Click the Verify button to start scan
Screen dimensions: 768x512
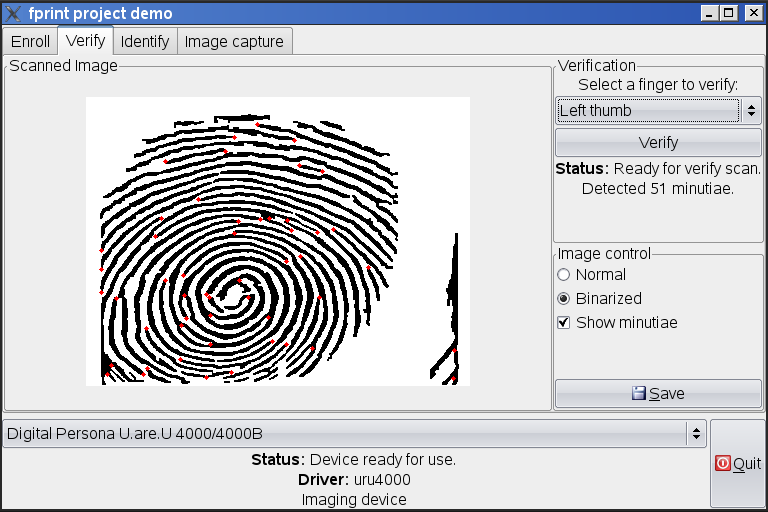click(658, 143)
